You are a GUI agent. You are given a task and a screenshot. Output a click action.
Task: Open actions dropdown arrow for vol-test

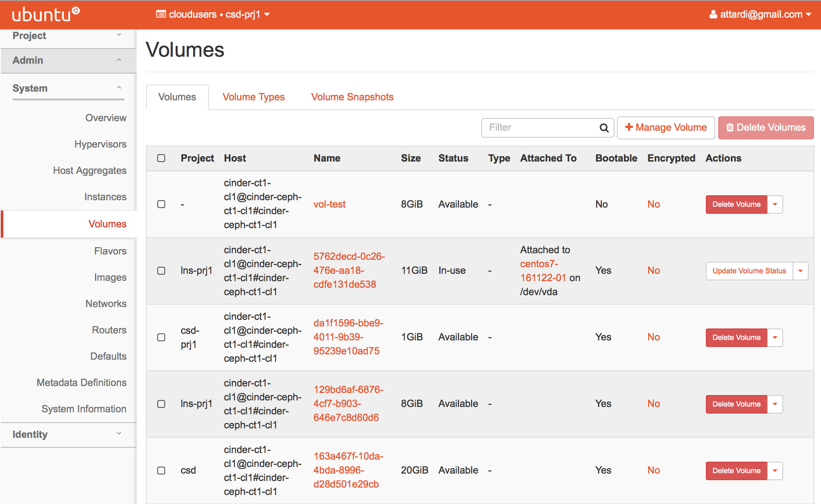(775, 204)
